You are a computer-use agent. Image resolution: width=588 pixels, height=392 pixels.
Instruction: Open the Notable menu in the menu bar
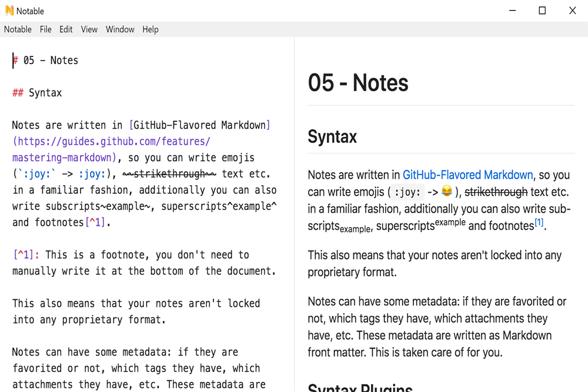coord(18,29)
